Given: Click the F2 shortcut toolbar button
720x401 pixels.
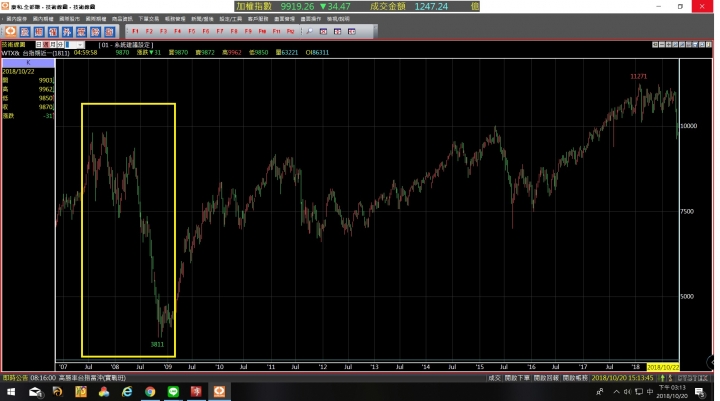Looking at the screenshot, I should [149, 31].
